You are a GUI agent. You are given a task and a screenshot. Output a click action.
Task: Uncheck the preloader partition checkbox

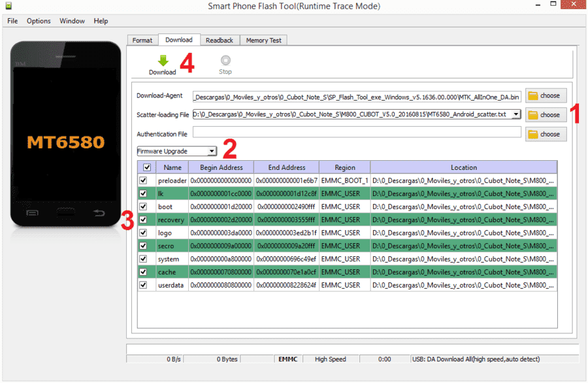click(x=143, y=180)
